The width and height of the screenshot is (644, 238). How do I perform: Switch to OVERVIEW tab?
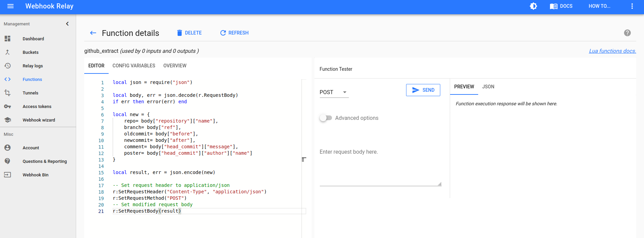175,66
